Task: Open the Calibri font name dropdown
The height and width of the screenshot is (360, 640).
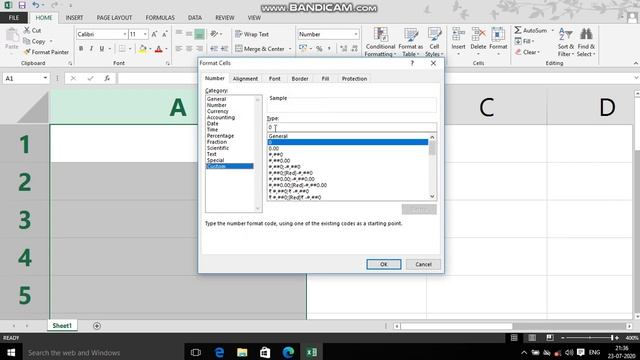Action: pos(124,34)
